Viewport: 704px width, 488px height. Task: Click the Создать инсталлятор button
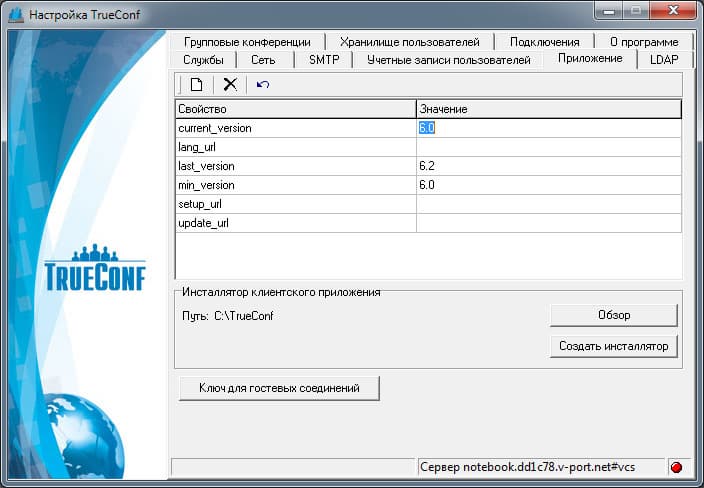tap(614, 346)
